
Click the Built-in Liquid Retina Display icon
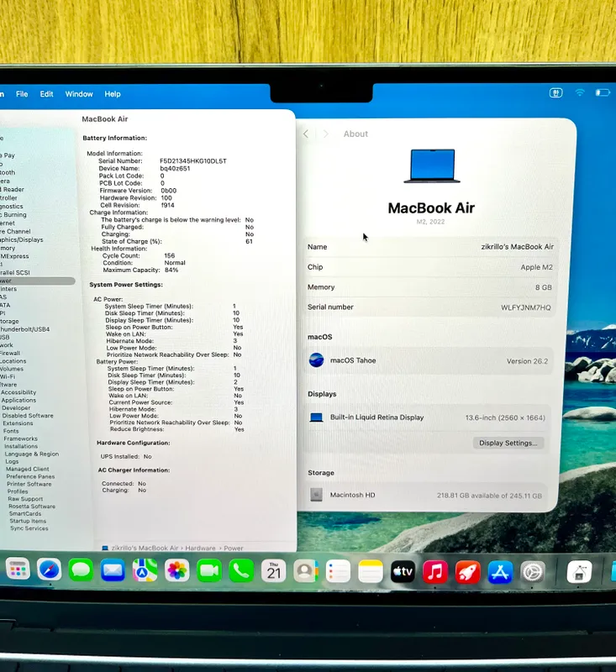(316, 417)
